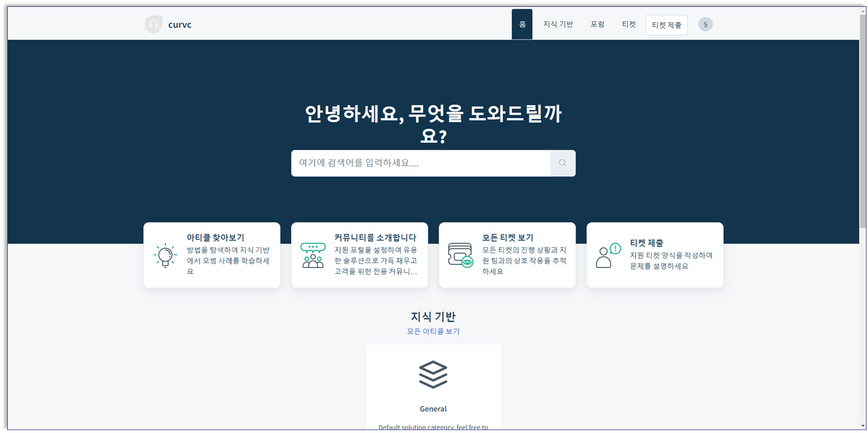Click the ticket eye icon on 모든 티켓 보기

[461, 255]
